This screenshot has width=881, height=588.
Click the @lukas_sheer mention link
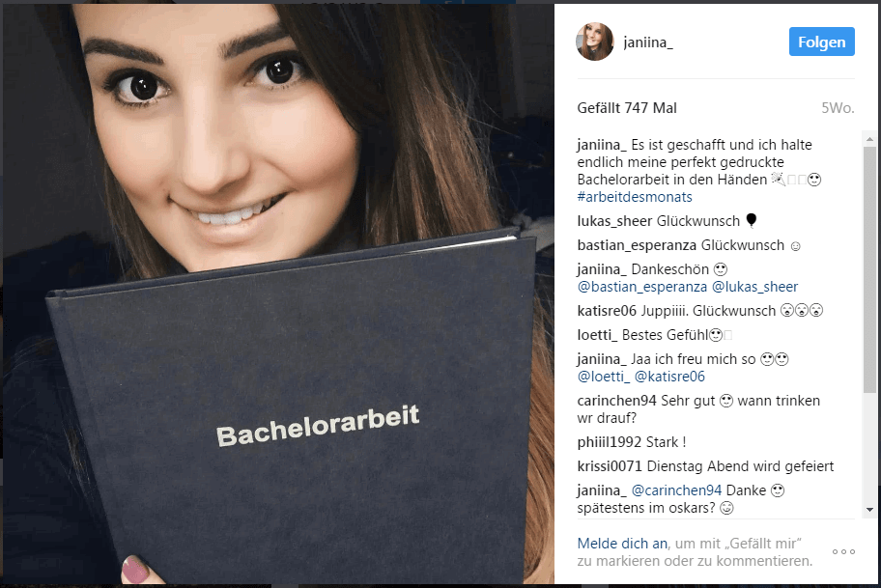pyautogui.click(x=754, y=287)
